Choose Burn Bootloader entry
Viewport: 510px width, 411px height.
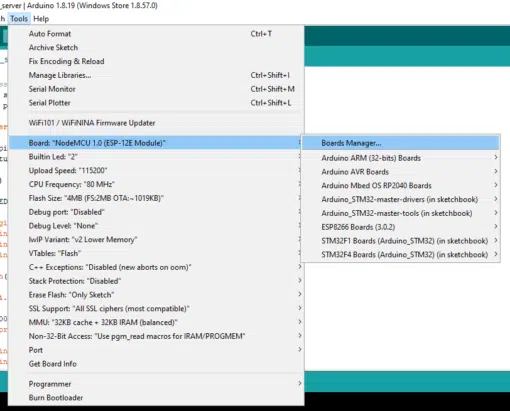(x=156, y=398)
